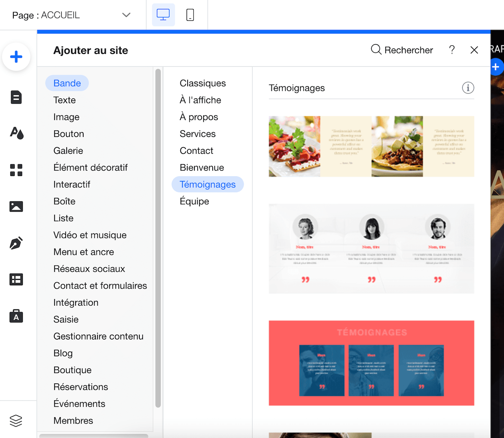Open the Bienvenue subcategory
Screen dimensions: 504x438
[202, 168]
